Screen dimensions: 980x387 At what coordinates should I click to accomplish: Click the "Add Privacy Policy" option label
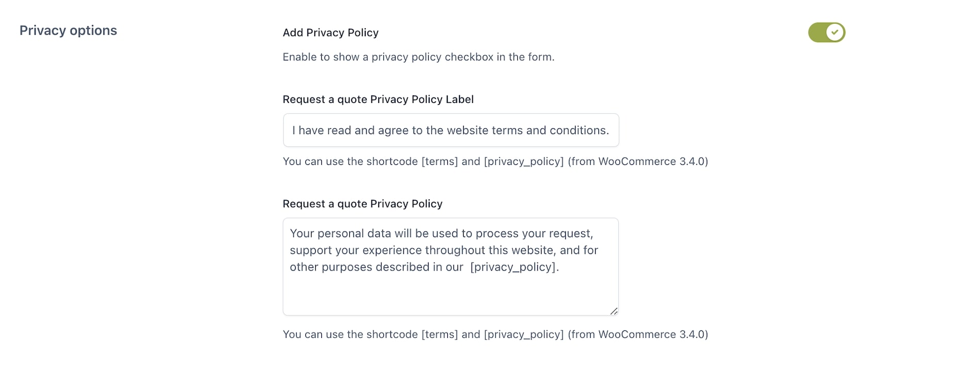coord(331,32)
